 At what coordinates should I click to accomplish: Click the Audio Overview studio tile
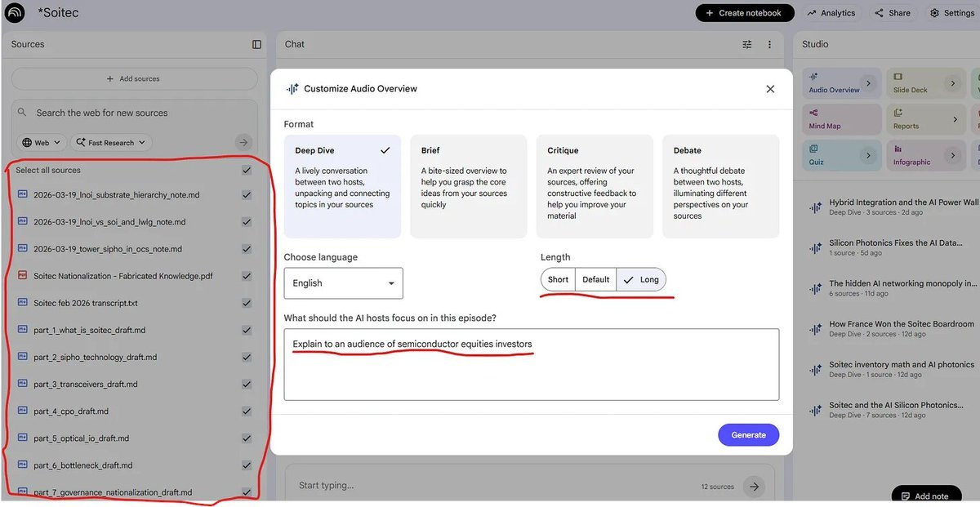pos(841,83)
